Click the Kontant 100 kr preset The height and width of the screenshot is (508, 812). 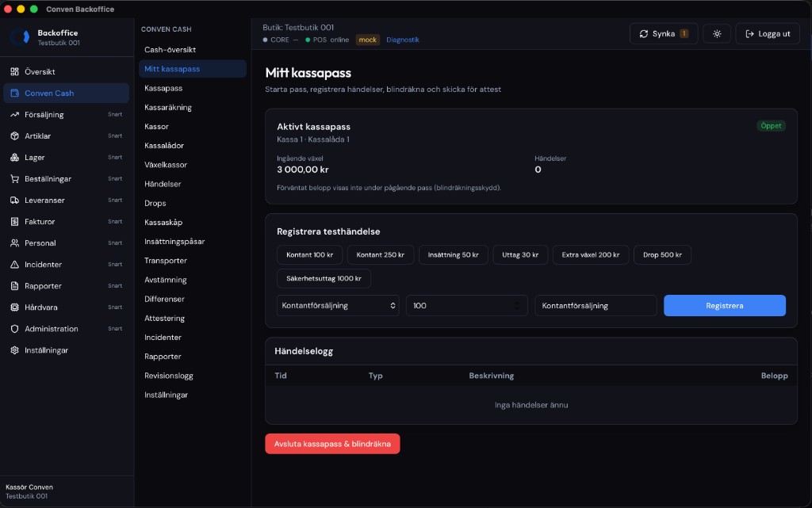tap(310, 254)
